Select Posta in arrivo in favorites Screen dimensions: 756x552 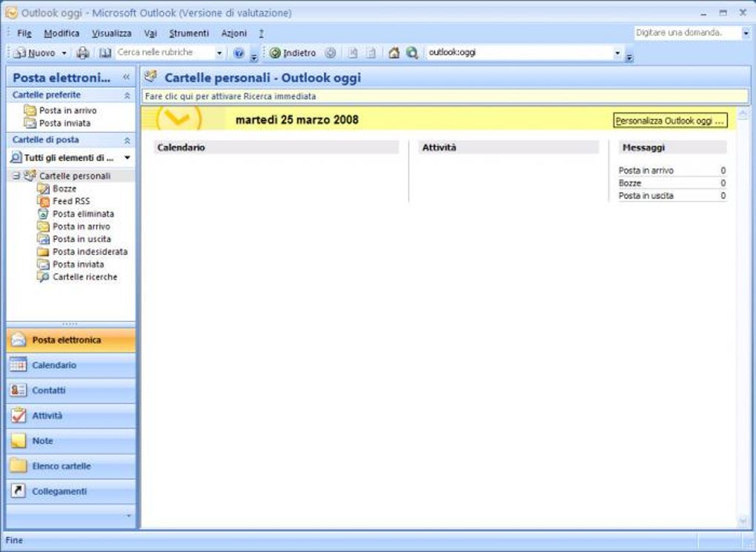coord(61,110)
